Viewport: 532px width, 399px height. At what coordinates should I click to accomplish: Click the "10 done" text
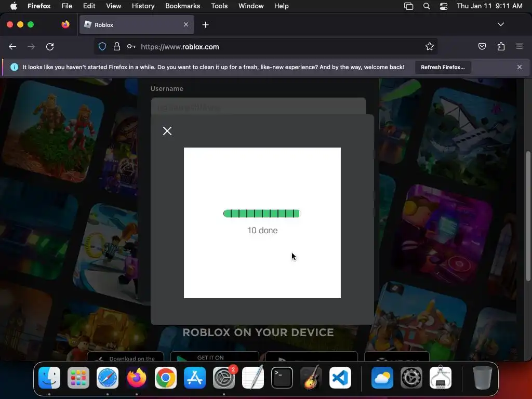[262, 230]
